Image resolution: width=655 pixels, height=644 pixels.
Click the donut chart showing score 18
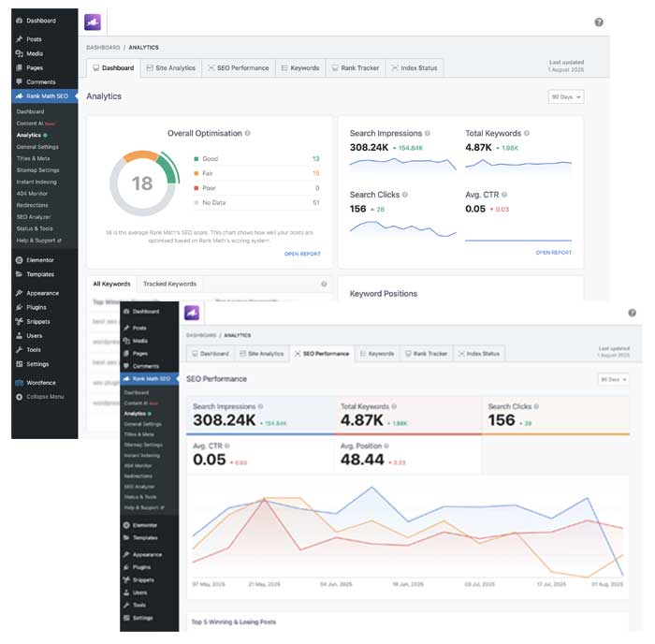pos(141,183)
